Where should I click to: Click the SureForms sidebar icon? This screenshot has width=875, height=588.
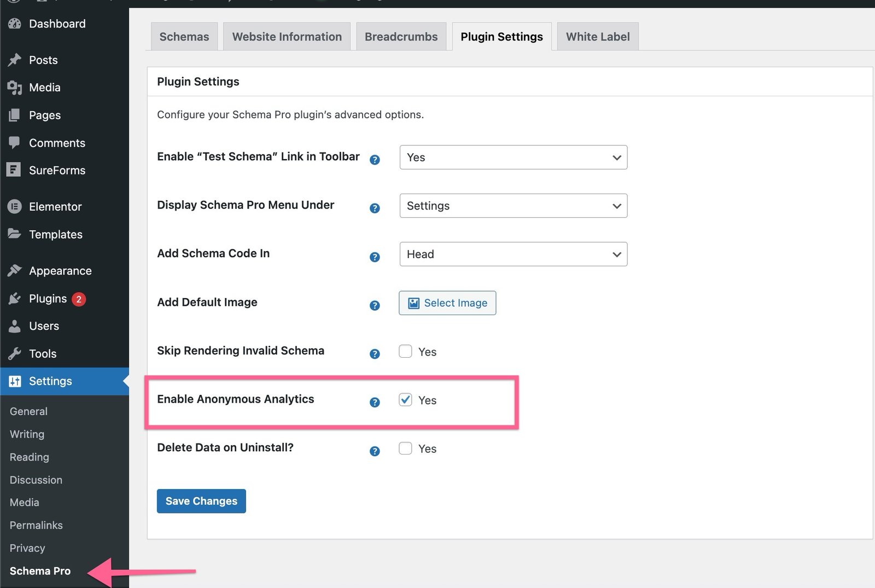pos(14,170)
